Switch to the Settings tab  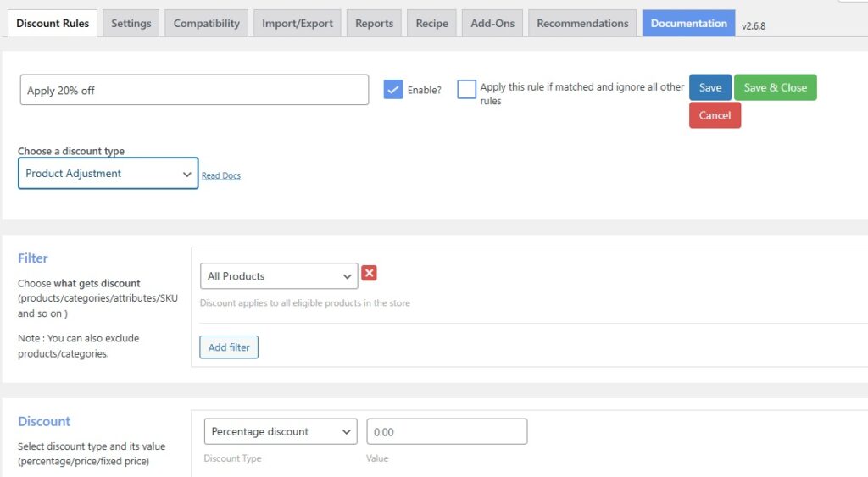click(x=131, y=23)
